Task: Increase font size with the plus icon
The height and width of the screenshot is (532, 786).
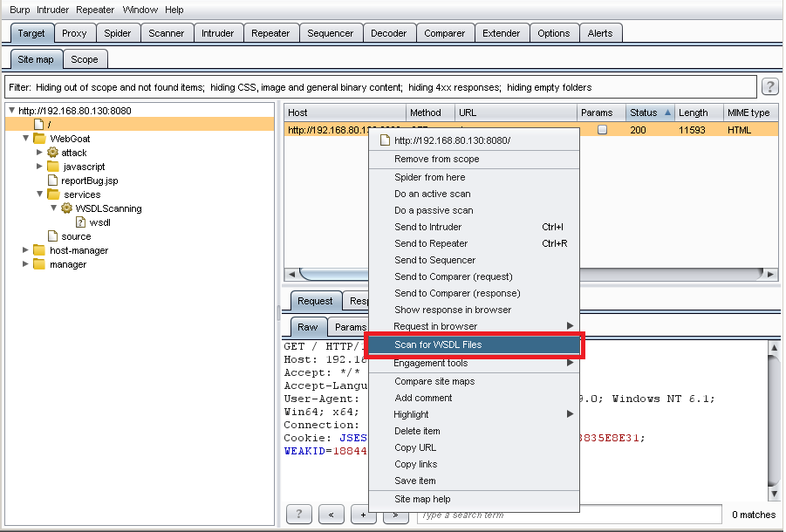Action: (x=364, y=514)
